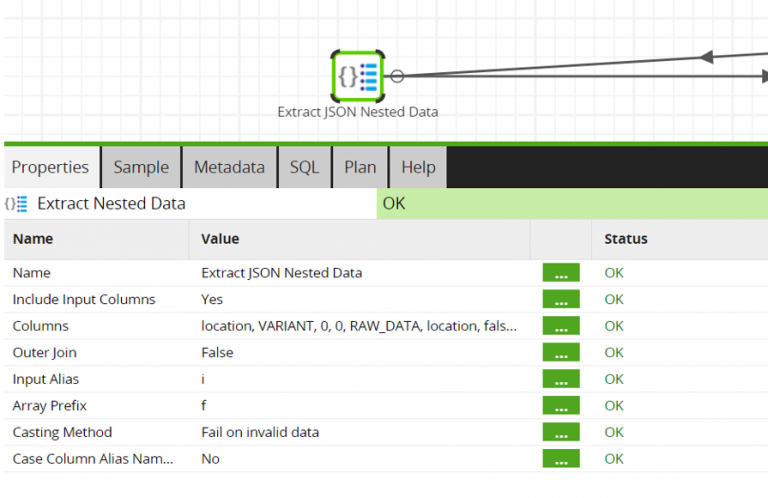Open the Metadata tab

(229, 167)
